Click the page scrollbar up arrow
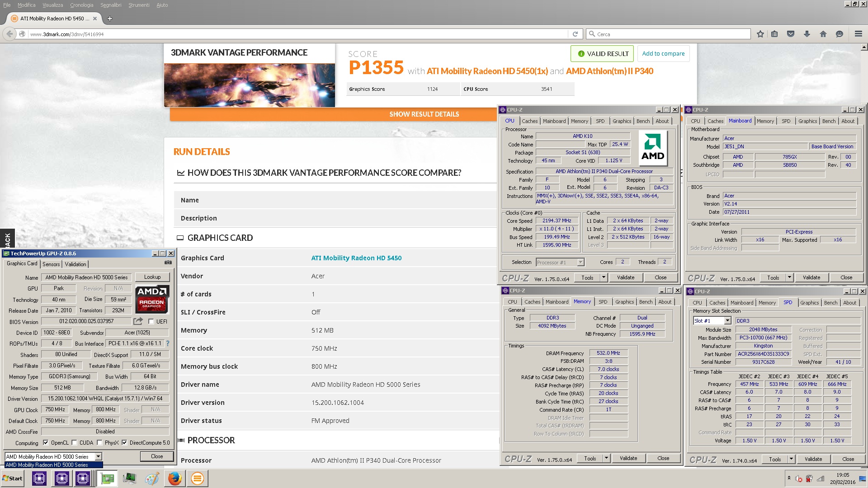This screenshot has height=488, width=868. click(x=864, y=47)
